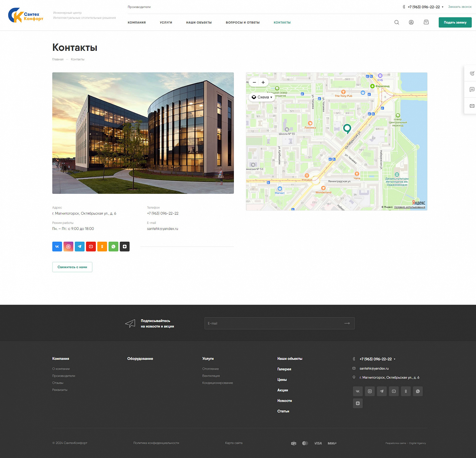This screenshot has height=458, width=476.
Task: Open the site search magnifier icon
Action: 397,22
